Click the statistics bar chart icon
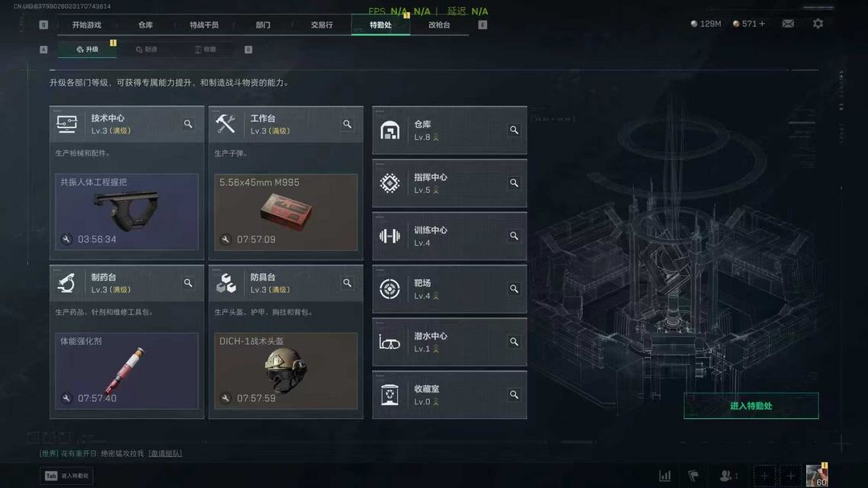The height and width of the screenshot is (488, 868). [665, 475]
